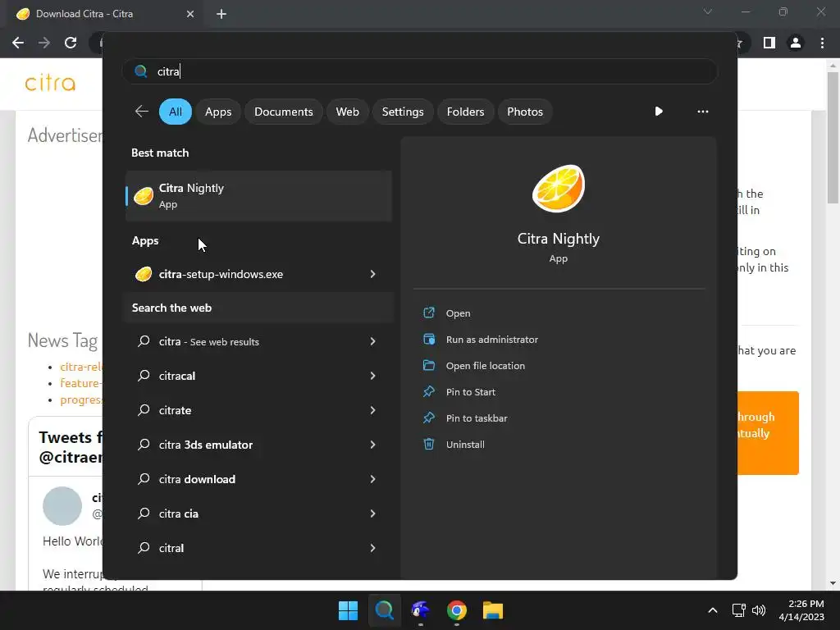Open the Sonic app on the taskbar
The height and width of the screenshot is (630, 840).
click(421, 610)
